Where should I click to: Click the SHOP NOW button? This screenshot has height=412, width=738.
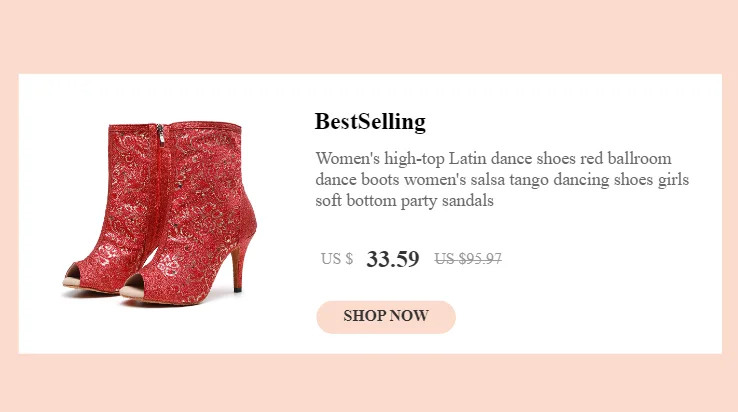[x=386, y=316]
